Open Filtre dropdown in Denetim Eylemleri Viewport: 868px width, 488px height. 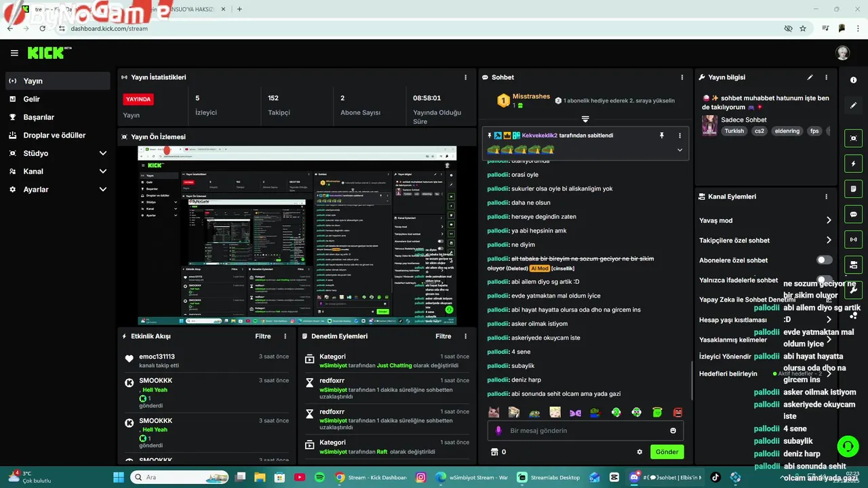[x=443, y=336]
